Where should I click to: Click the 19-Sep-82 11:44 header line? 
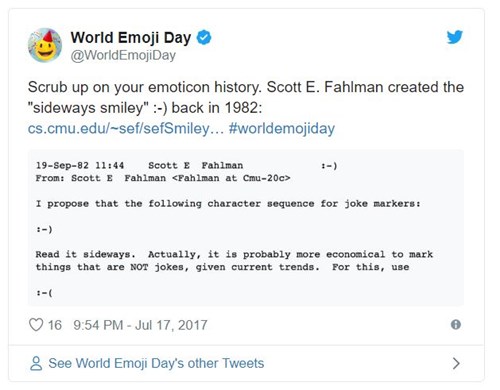(187, 165)
